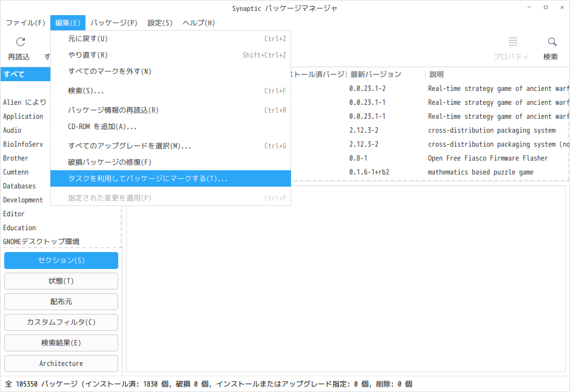This screenshot has width=570, height=392.
Task: Choose すべてのアップグレードを選択(M)... entry
Action: (x=170, y=145)
